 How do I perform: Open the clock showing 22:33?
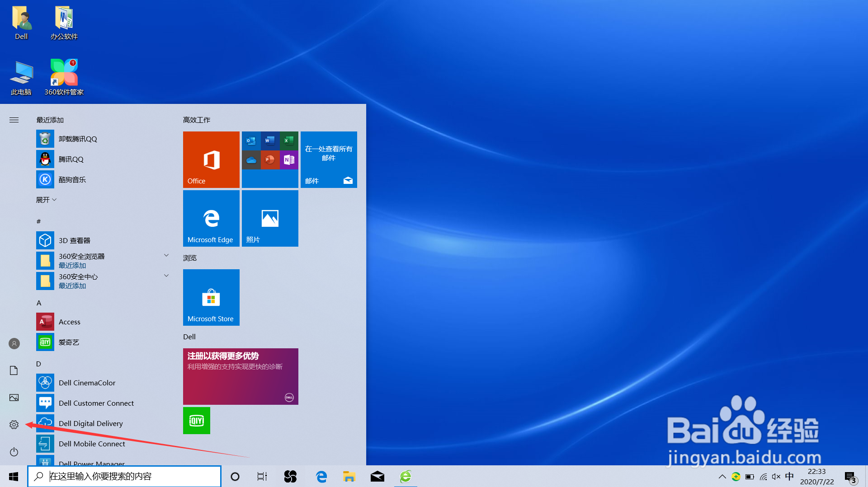pyautogui.click(x=817, y=477)
